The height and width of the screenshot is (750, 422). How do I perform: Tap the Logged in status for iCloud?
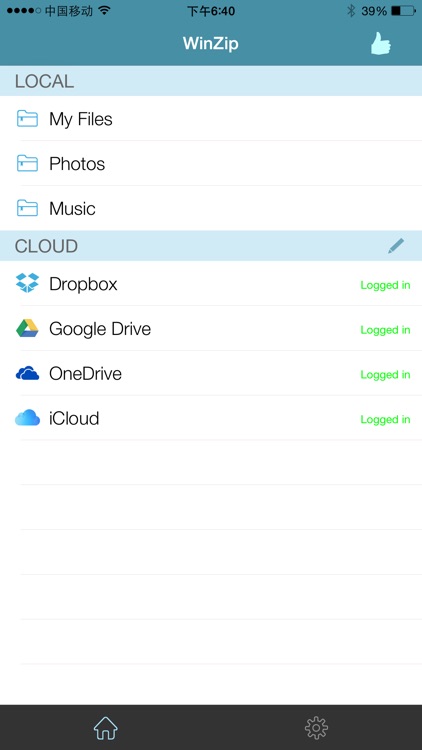[x=385, y=419]
